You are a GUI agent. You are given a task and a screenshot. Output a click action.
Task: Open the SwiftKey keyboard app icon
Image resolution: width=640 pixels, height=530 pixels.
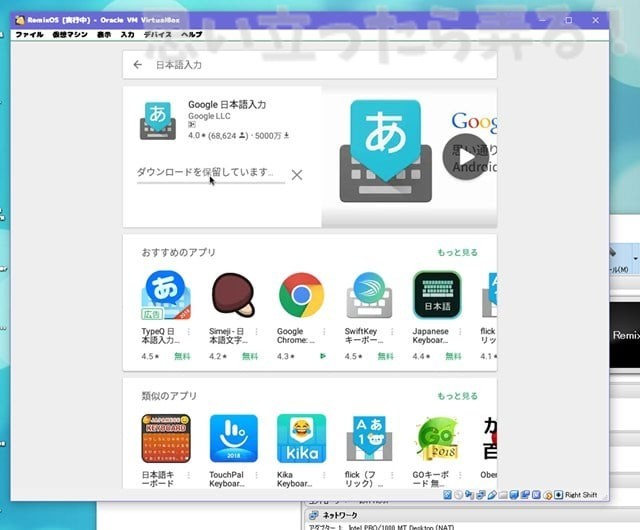pos(369,296)
